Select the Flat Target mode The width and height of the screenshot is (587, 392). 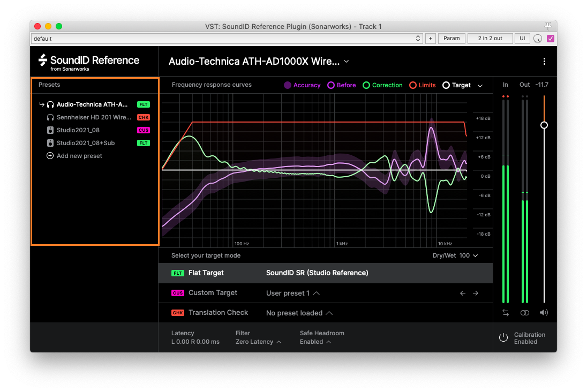(x=325, y=273)
